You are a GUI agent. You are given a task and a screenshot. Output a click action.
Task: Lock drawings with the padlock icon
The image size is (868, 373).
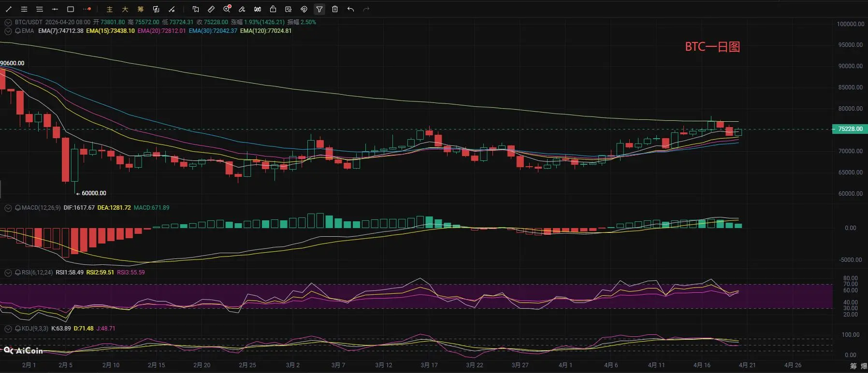[x=273, y=9]
